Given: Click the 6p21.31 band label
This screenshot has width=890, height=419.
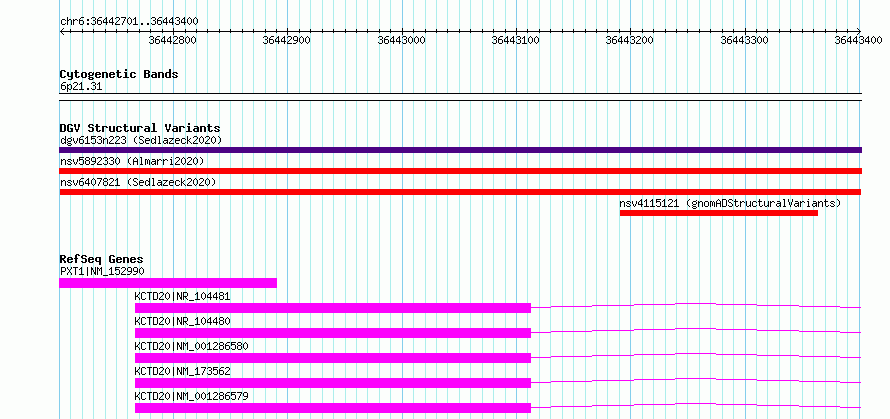Looking at the screenshot, I should pyautogui.click(x=81, y=86).
